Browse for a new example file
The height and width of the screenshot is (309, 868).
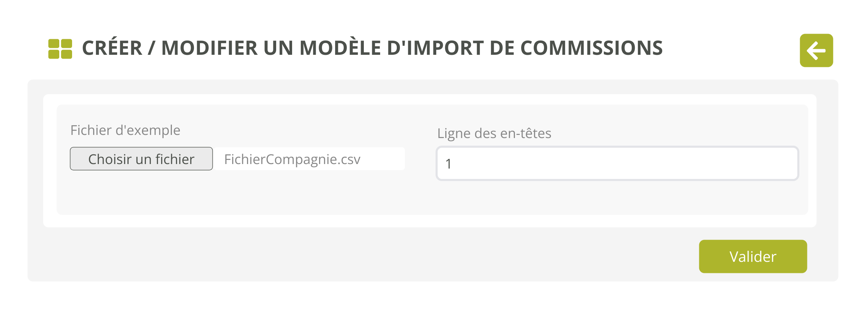tap(141, 159)
